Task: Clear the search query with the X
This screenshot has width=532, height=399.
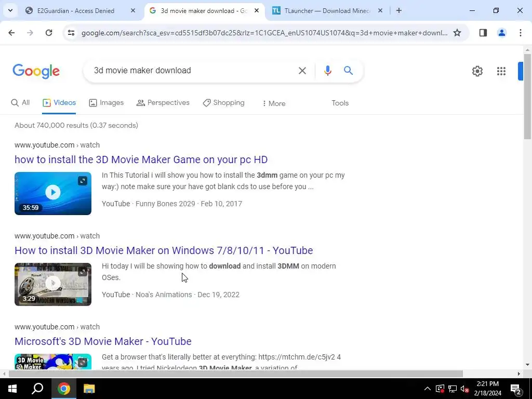Action: click(x=302, y=71)
